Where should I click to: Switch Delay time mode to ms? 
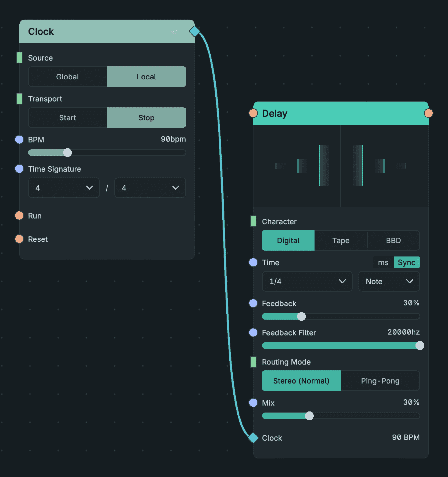[383, 262]
